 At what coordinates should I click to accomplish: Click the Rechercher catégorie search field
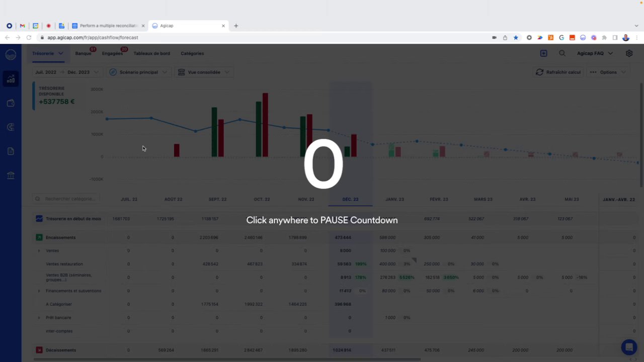66,199
